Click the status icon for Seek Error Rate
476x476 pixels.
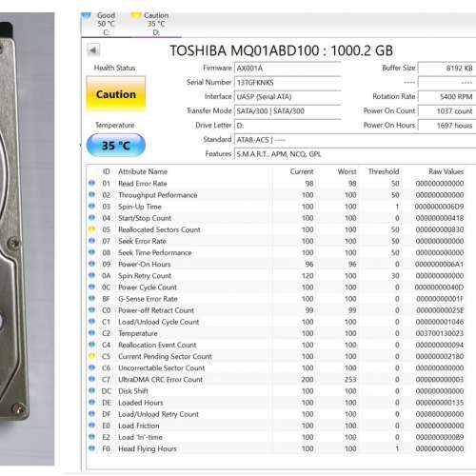pos(92,241)
